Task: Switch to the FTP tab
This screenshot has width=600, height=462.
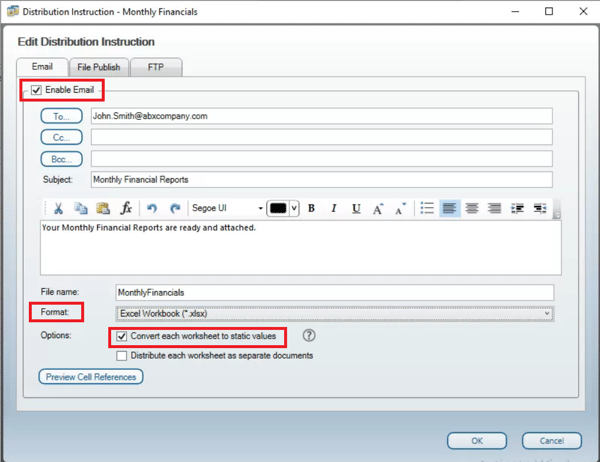Action: pyautogui.click(x=156, y=67)
